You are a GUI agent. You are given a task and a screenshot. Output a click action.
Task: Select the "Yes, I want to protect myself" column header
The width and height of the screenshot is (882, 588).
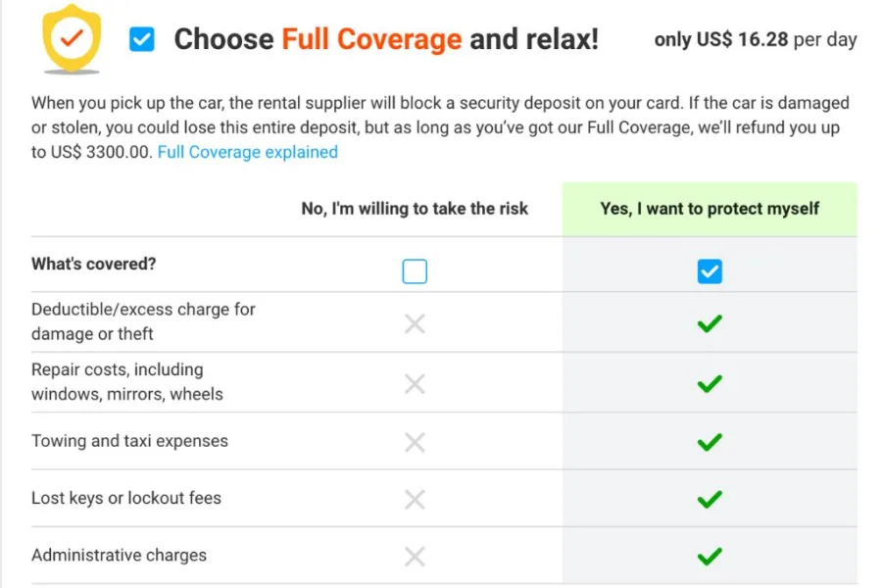[710, 209]
